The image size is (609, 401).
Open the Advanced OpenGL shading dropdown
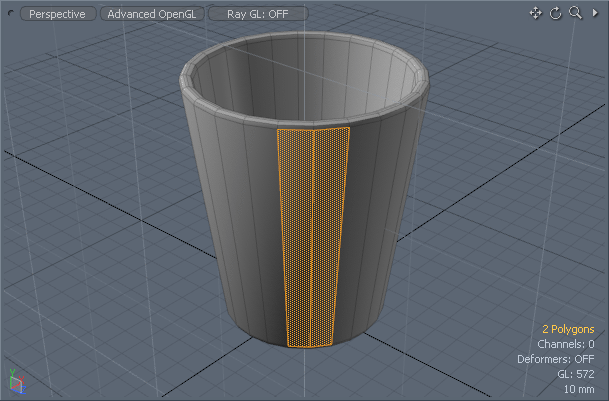[x=152, y=14]
